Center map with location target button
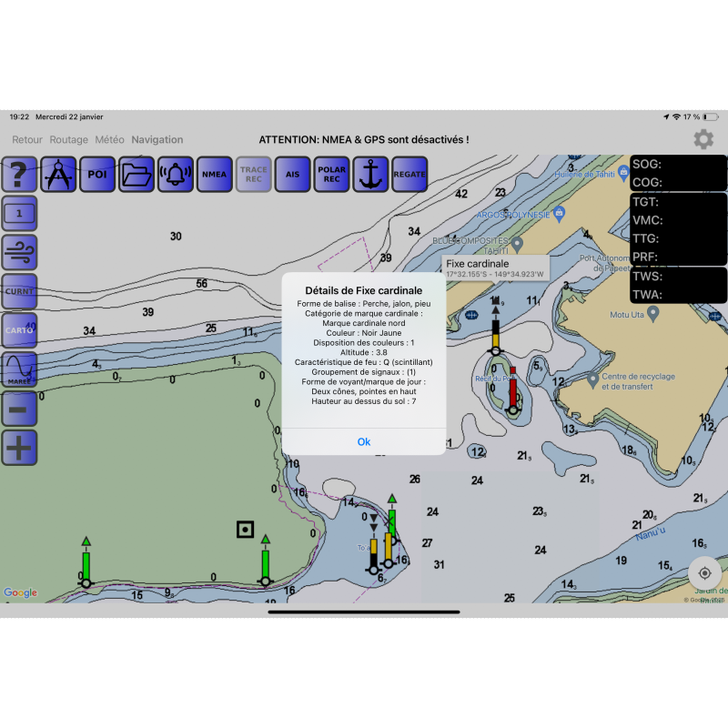The height and width of the screenshot is (728, 728). click(x=703, y=573)
